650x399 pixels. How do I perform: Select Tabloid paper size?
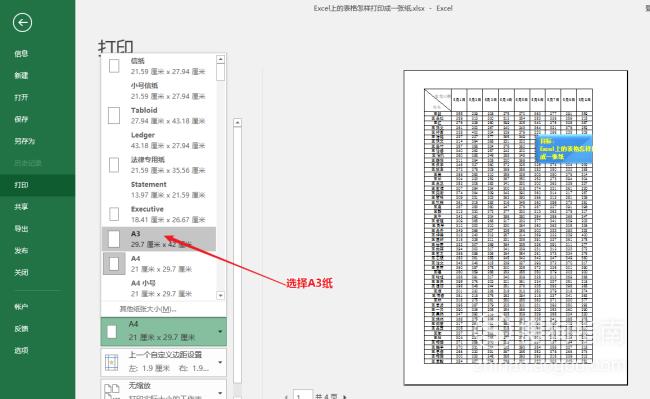[159, 116]
